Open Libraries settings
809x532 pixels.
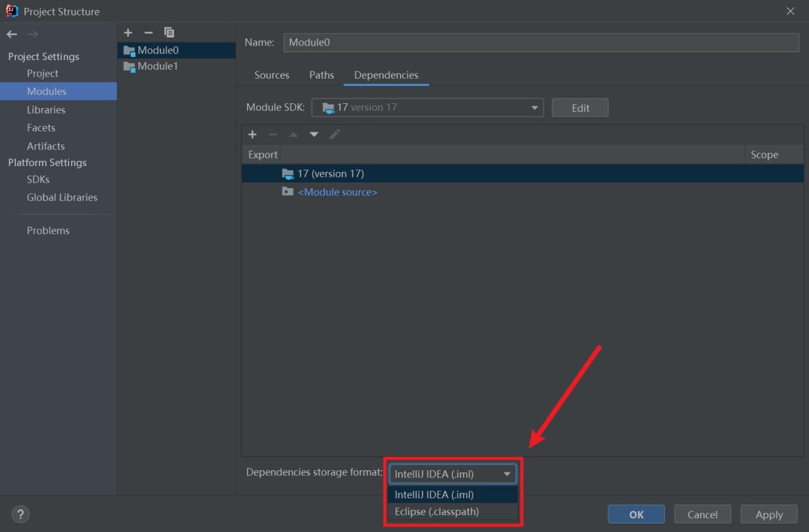point(46,110)
